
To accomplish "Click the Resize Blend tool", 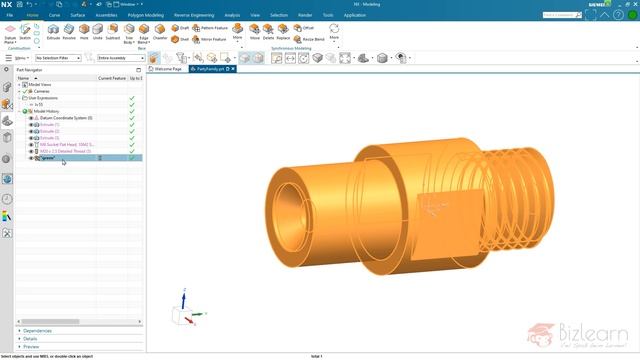I will 309,39.
